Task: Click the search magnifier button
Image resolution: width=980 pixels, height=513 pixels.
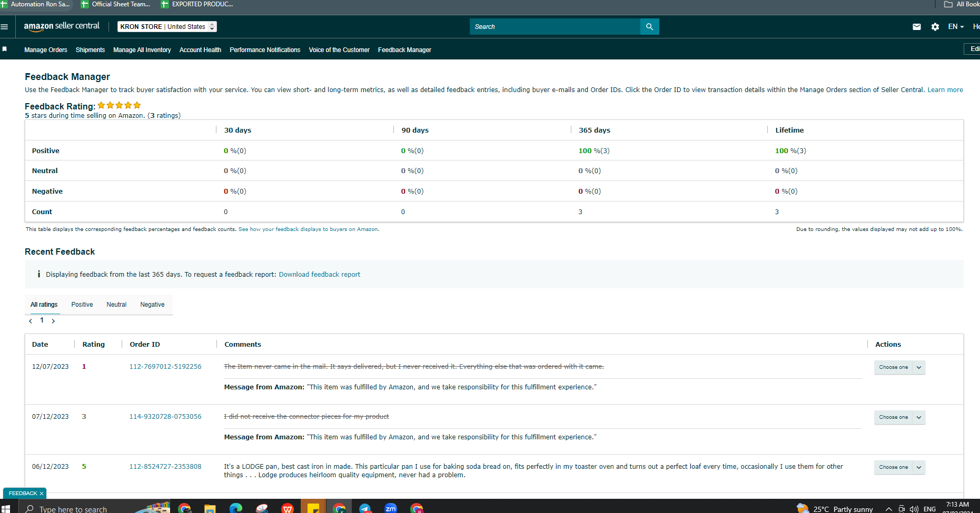Action: click(x=649, y=27)
